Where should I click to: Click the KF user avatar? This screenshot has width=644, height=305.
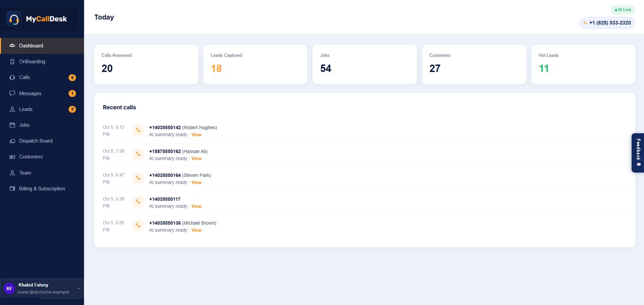pyautogui.click(x=9, y=288)
